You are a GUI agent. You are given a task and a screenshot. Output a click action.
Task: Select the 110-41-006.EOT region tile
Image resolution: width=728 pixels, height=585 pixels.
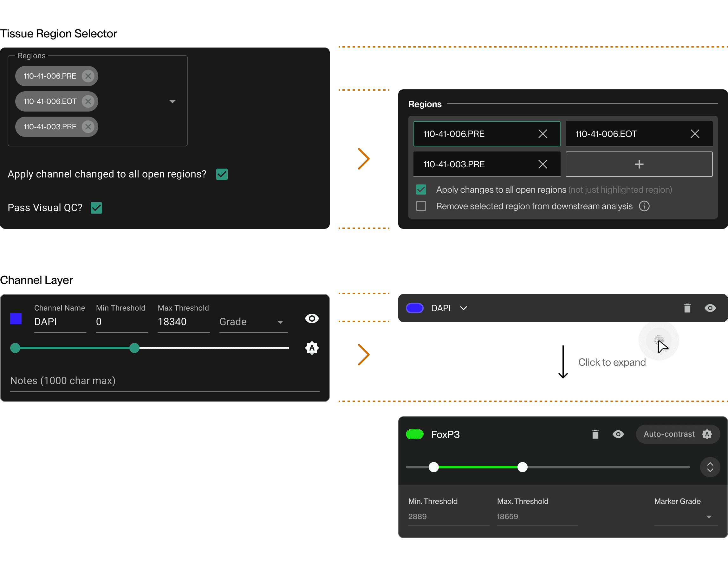pyautogui.click(x=639, y=134)
